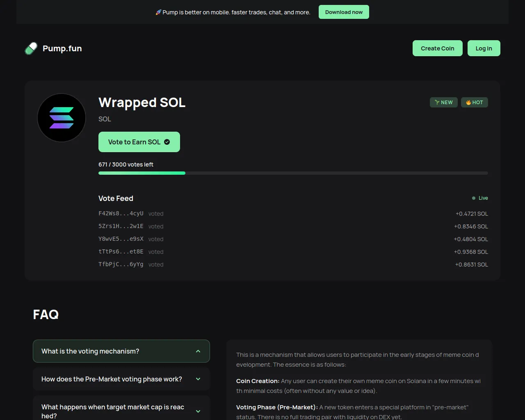This screenshot has width=525, height=420.
Task: Go to Pump.fun home via brand name
Action: (x=62, y=48)
